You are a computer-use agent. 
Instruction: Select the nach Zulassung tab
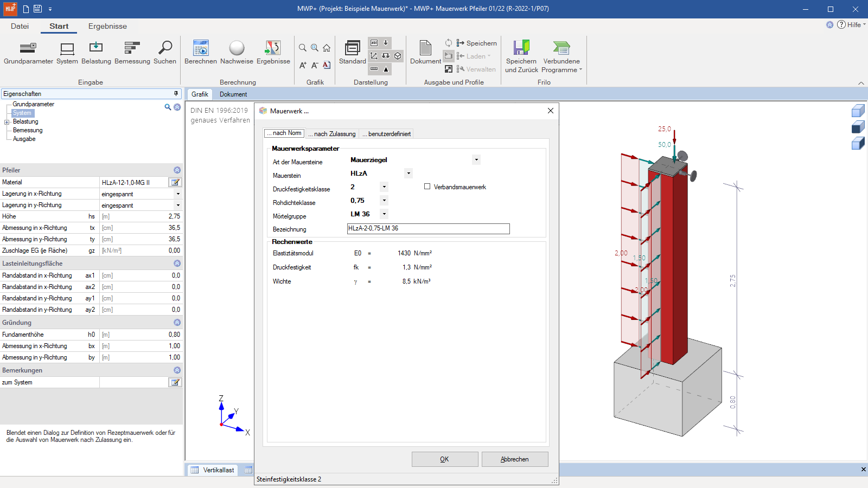(x=332, y=134)
